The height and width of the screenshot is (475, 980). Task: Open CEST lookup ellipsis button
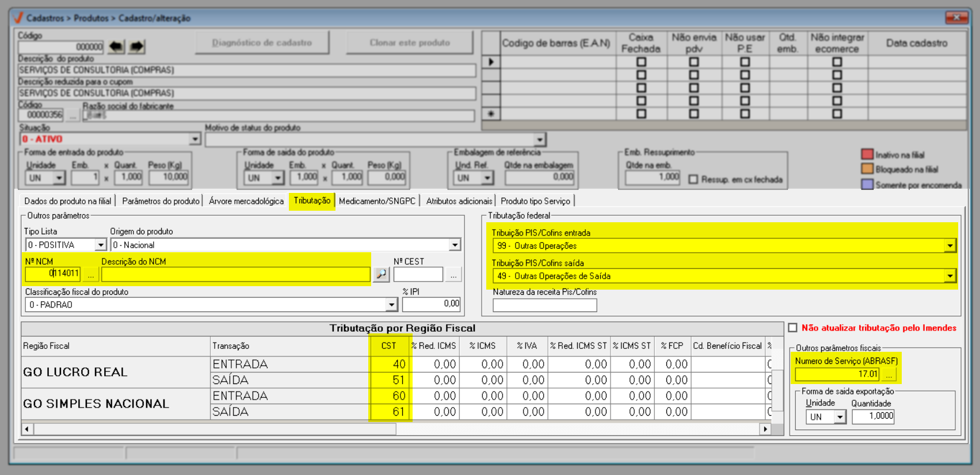[453, 275]
